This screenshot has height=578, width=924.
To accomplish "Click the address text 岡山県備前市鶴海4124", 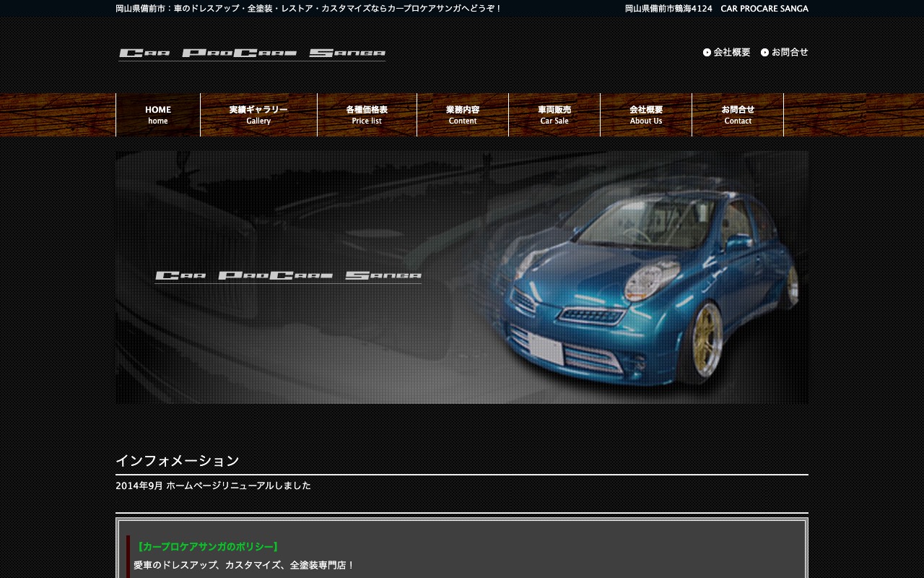I will tap(668, 9).
